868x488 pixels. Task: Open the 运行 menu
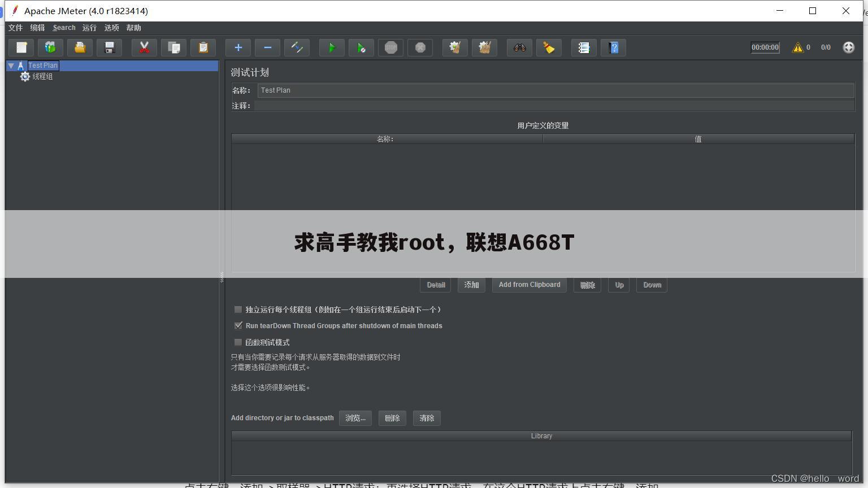click(89, 28)
